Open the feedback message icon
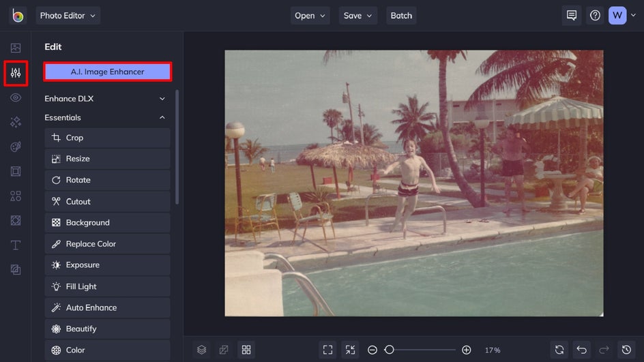 point(571,16)
